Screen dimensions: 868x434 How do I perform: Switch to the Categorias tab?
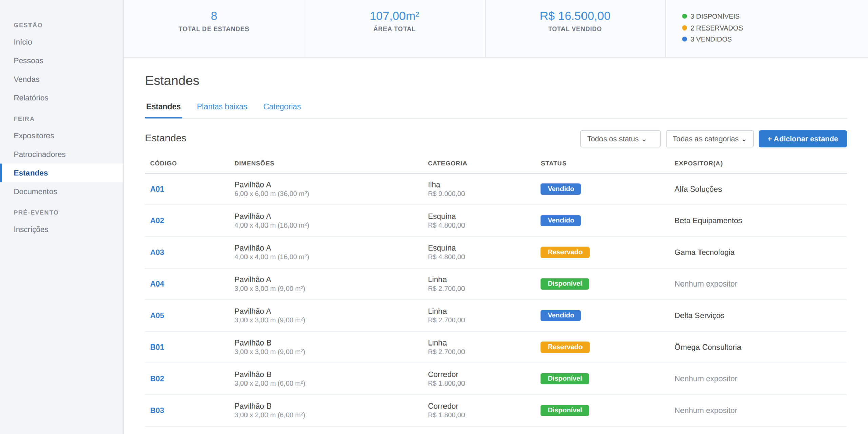282,106
